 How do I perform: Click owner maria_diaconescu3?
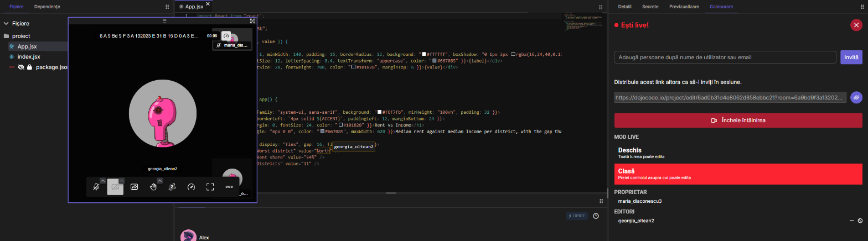[x=640, y=201]
